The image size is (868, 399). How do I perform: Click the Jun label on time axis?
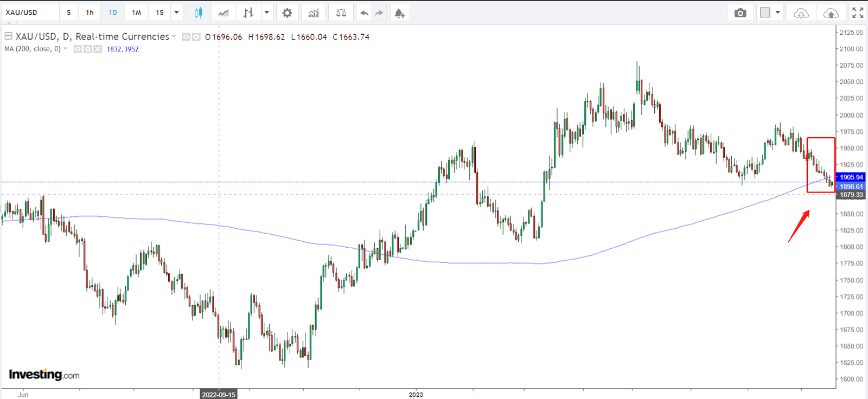pyautogui.click(x=23, y=395)
